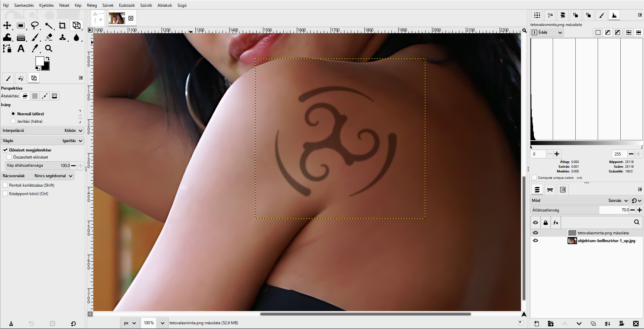Hide objektum-beillesztése-1_up.jpg layer

click(x=535, y=240)
